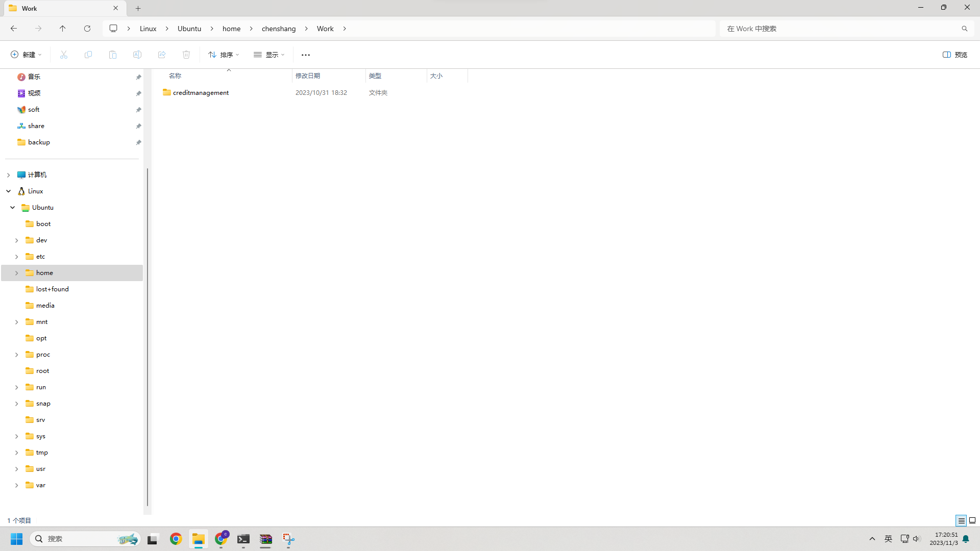
Task: Click the Refresh icon in navigation bar
Action: click(x=87, y=29)
